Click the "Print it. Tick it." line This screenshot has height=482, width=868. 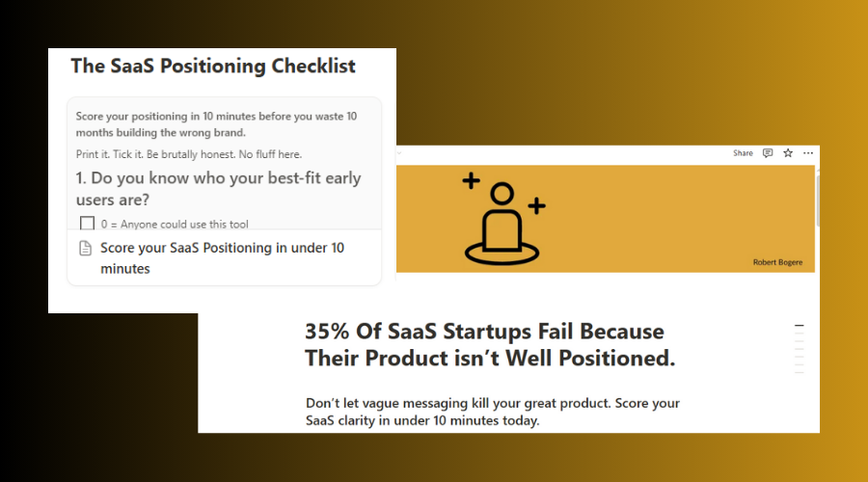[x=188, y=154]
